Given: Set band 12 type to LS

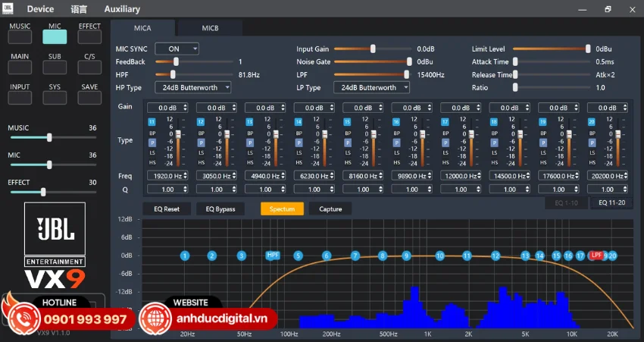Looking at the screenshot, I should coord(202,152).
